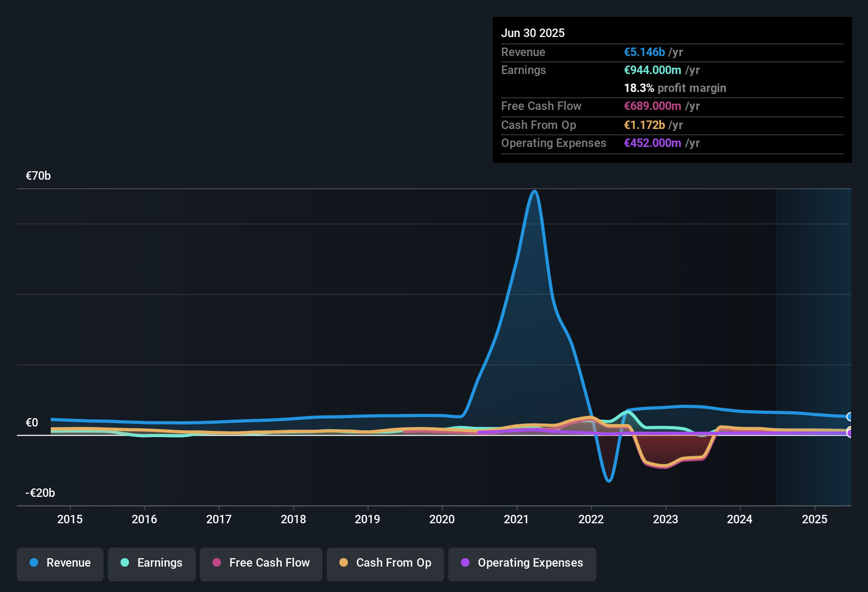Toggle the Operating Expenses series visibility

click(522, 563)
